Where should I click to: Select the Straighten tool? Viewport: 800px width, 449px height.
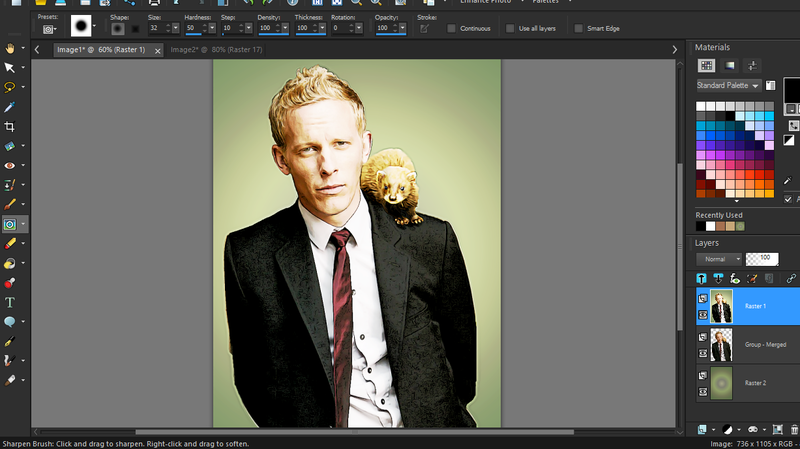tap(10, 146)
